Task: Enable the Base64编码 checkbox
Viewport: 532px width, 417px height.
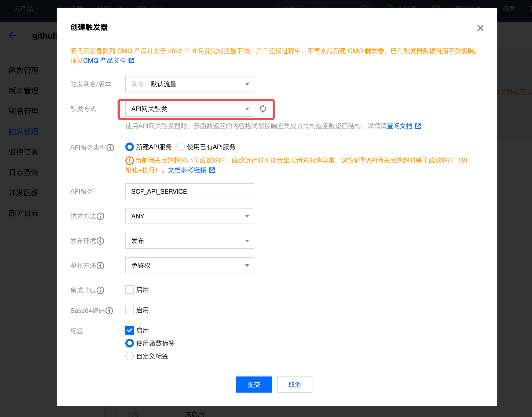Action: click(x=130, y=310)
